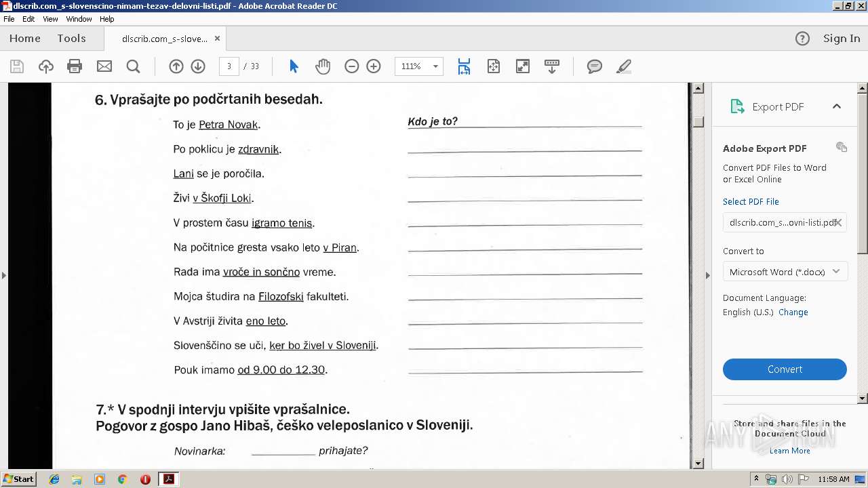Click the copy icon beside Adobe Export PDF
The width and height of the screenshot is (868, 488).
click(842, 147)
